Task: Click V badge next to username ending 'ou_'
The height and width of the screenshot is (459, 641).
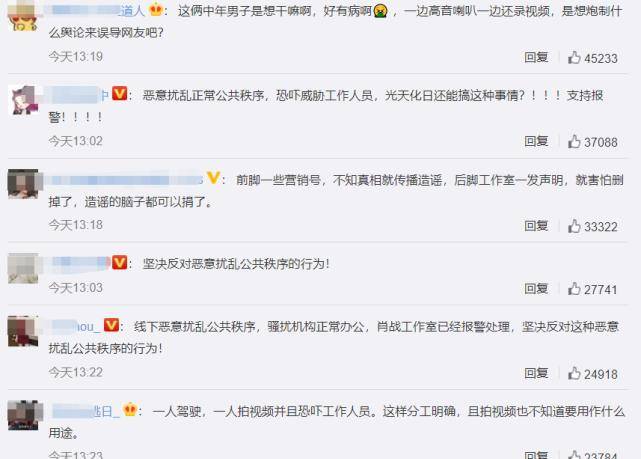Action: tap(111, 325)
